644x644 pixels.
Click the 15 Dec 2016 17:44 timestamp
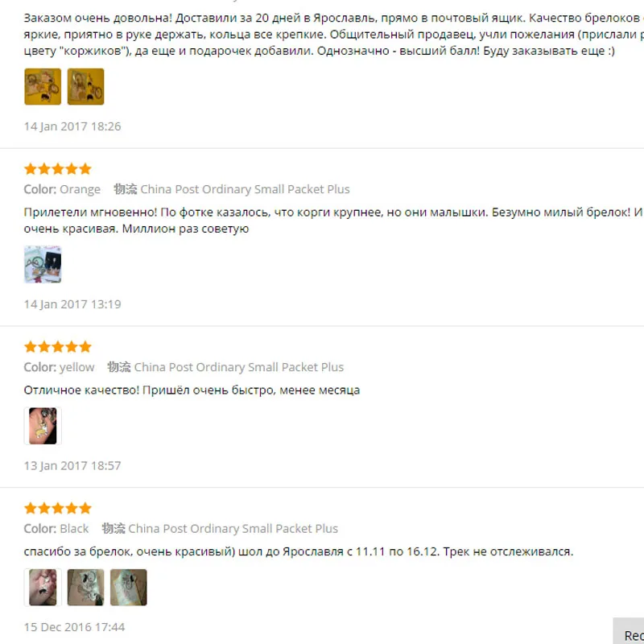point(74,627)
